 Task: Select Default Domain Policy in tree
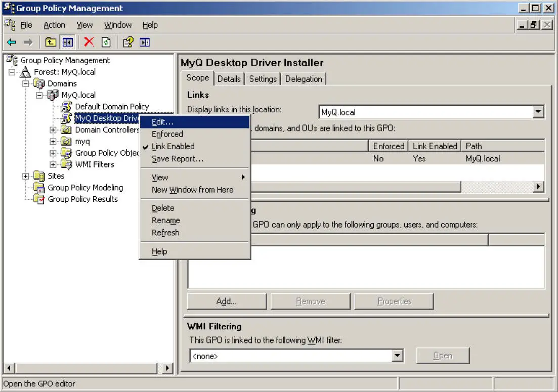point(112,107)
